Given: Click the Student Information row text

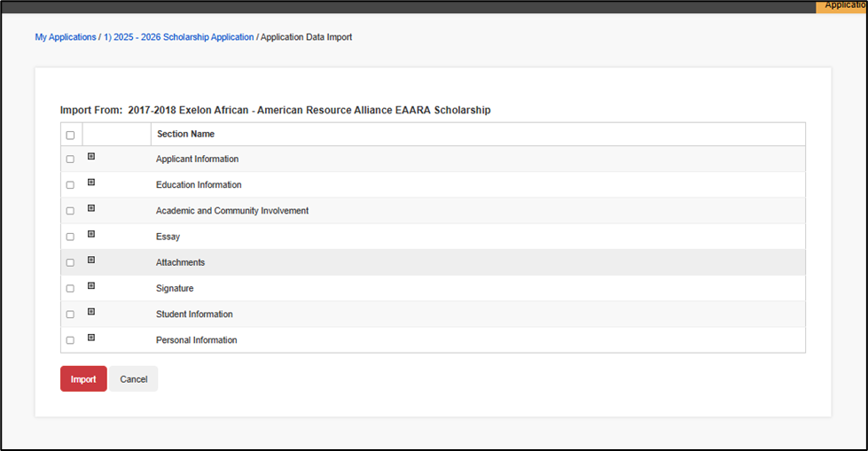Looking at the screenshot, I should [194, 315].
